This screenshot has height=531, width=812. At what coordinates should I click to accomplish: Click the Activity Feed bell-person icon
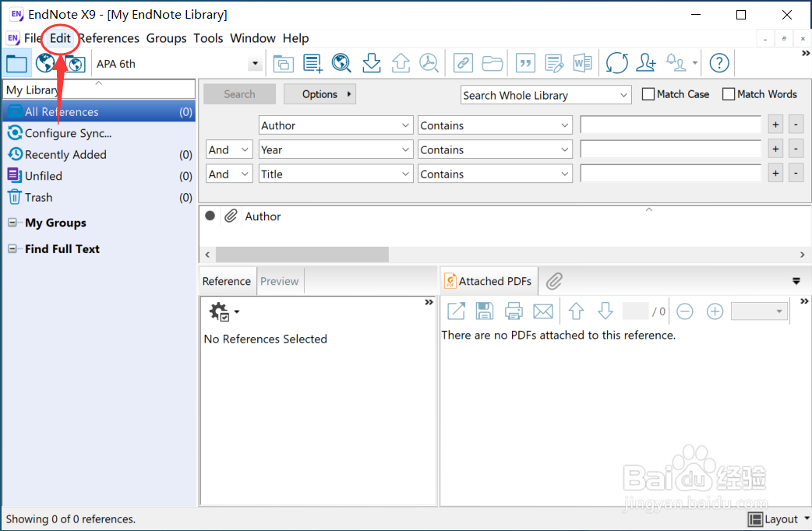coord(676,63)
